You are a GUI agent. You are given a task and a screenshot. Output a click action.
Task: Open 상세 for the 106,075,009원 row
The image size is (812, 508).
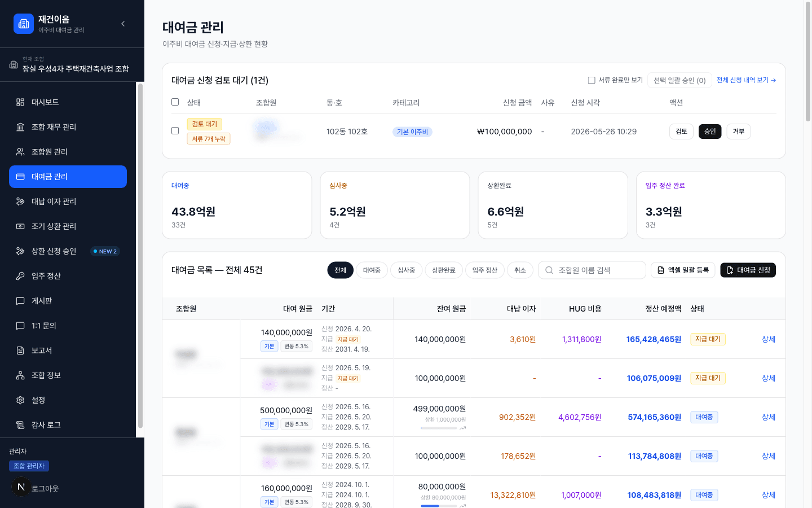(769, 378)
